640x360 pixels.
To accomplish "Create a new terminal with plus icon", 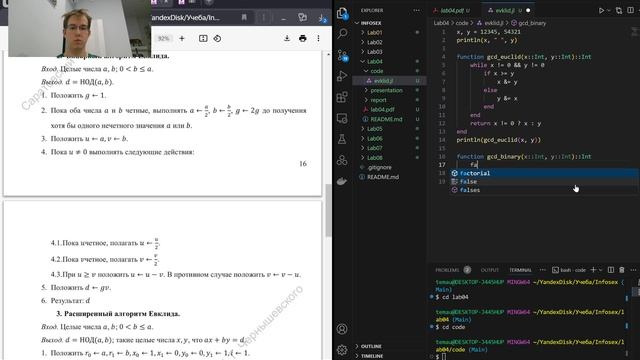I will click(593, 270).
